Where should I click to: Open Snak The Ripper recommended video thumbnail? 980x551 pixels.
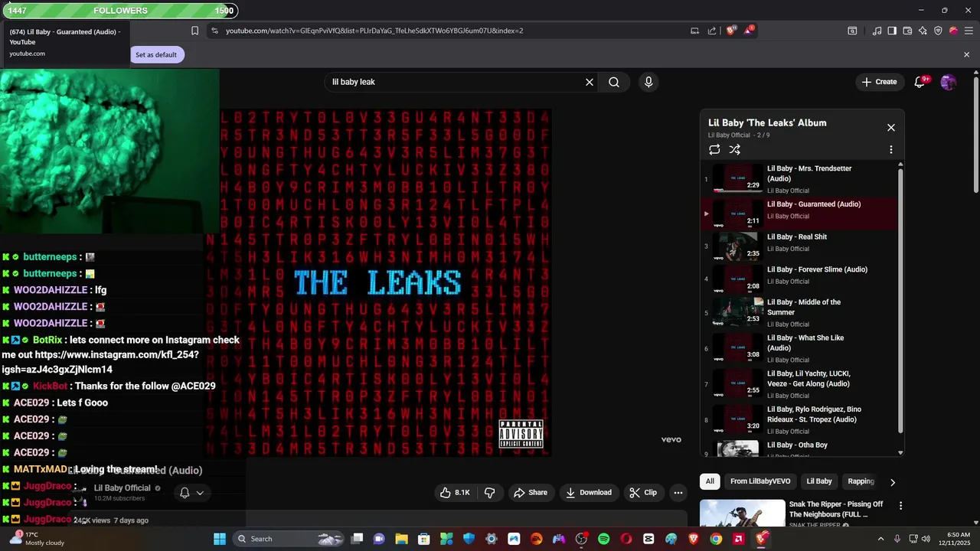click(x=743, y=514)
